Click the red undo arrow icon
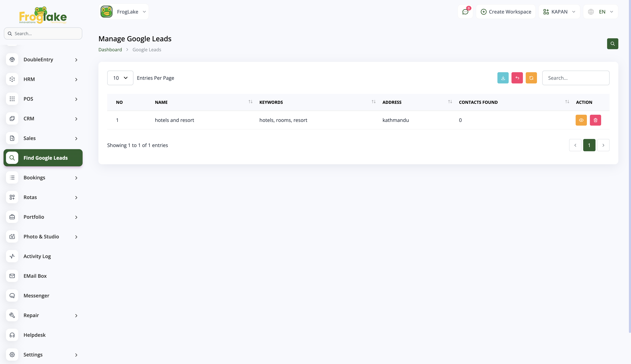631x364 pixels. pos(517,78)
